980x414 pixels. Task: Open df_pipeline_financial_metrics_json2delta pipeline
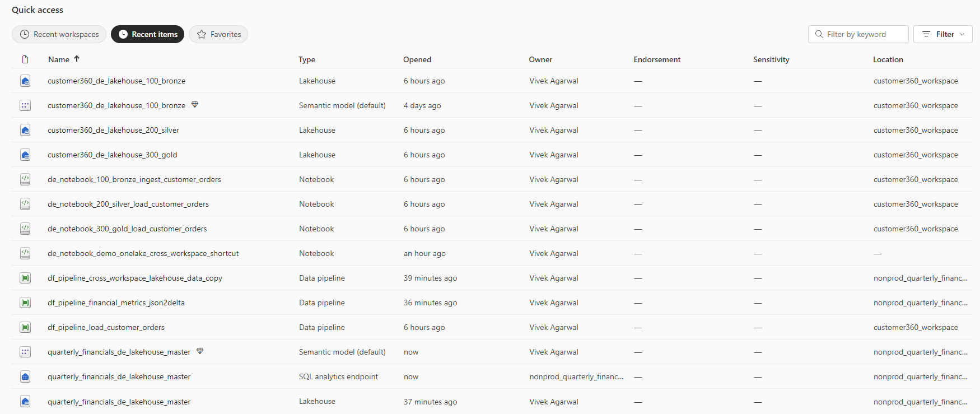116,303
